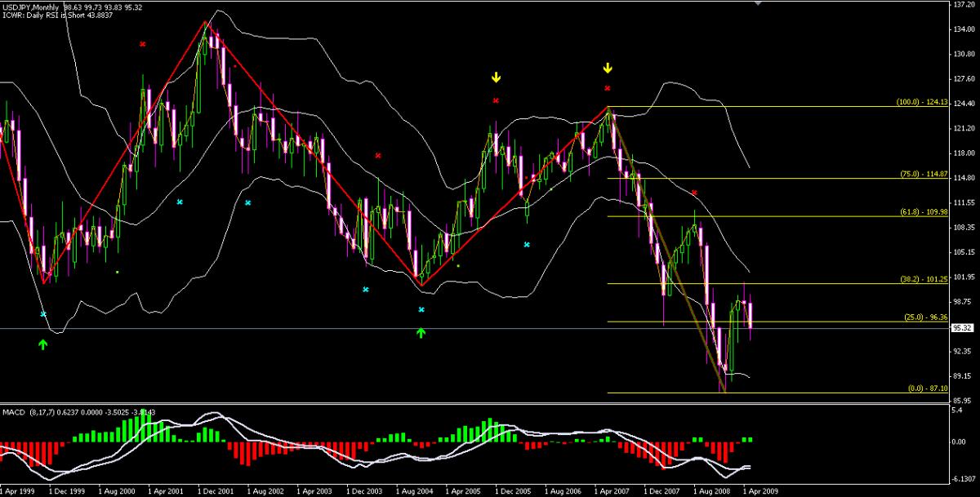
Task: Select the green up arrow below the 2004 low
Action: coord(421,332)
